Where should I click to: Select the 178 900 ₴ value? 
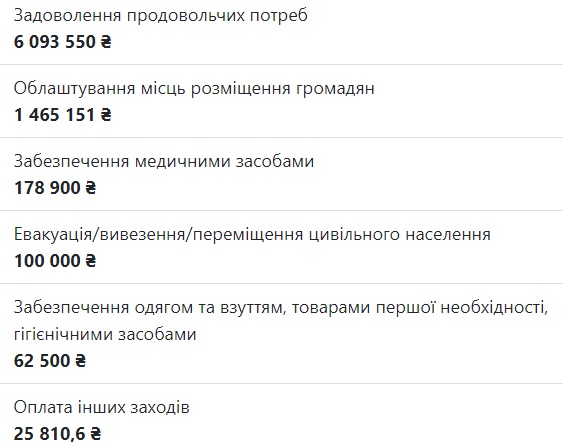(55, 188)
